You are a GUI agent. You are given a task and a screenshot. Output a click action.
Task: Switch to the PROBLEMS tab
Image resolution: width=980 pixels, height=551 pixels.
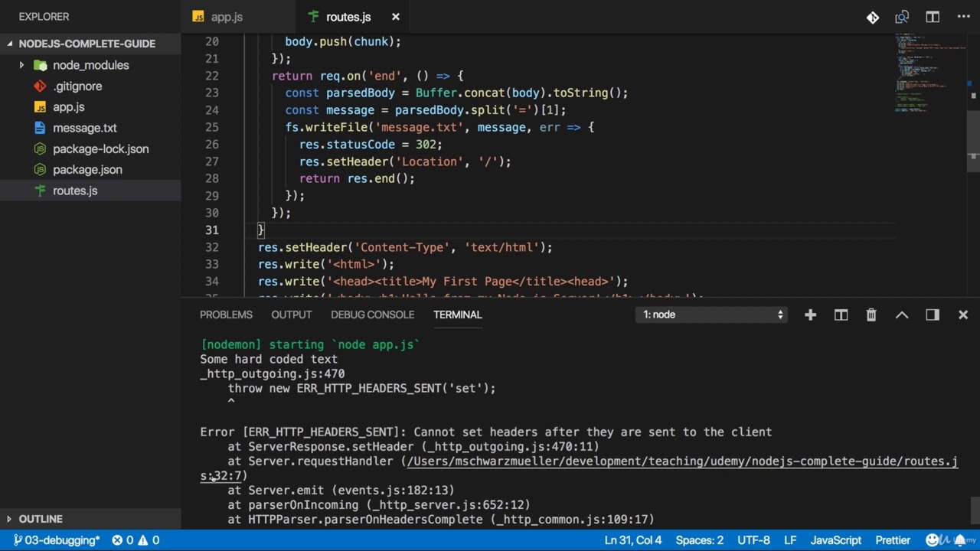tap(226, 315)
